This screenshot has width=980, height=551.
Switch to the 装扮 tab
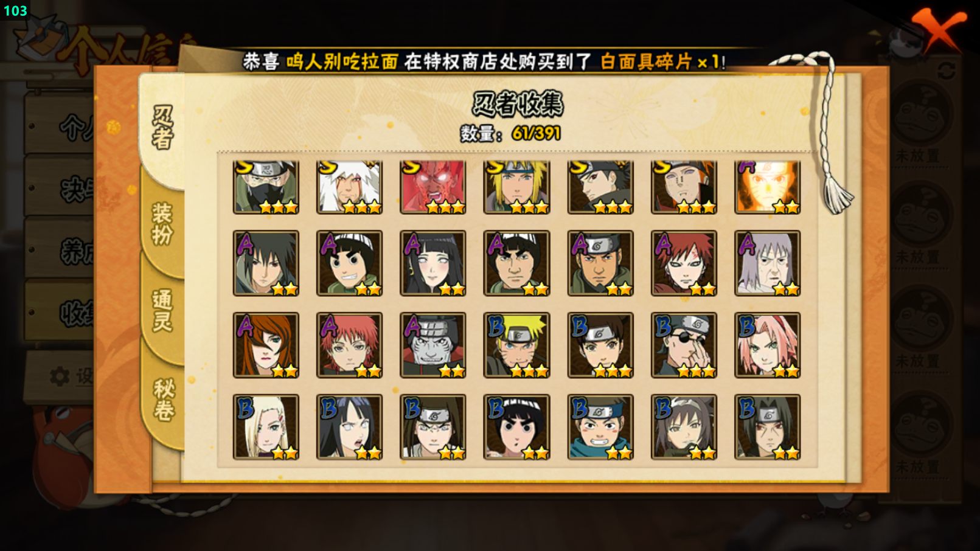click(162, 224)
